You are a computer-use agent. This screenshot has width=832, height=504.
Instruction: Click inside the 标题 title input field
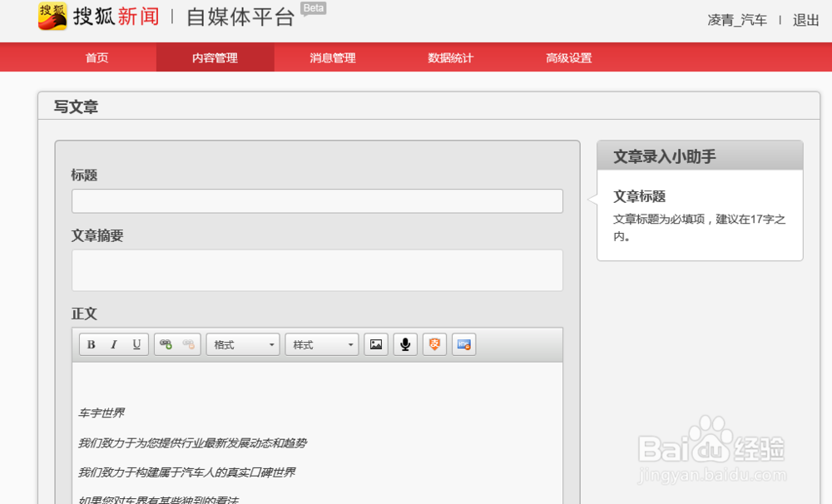tap(316, 200)
